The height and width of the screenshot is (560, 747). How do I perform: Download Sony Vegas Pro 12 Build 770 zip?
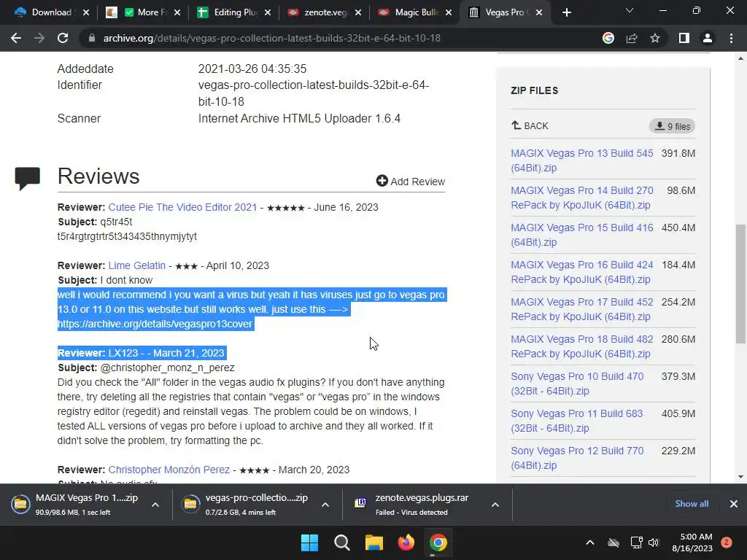point(577,458)
